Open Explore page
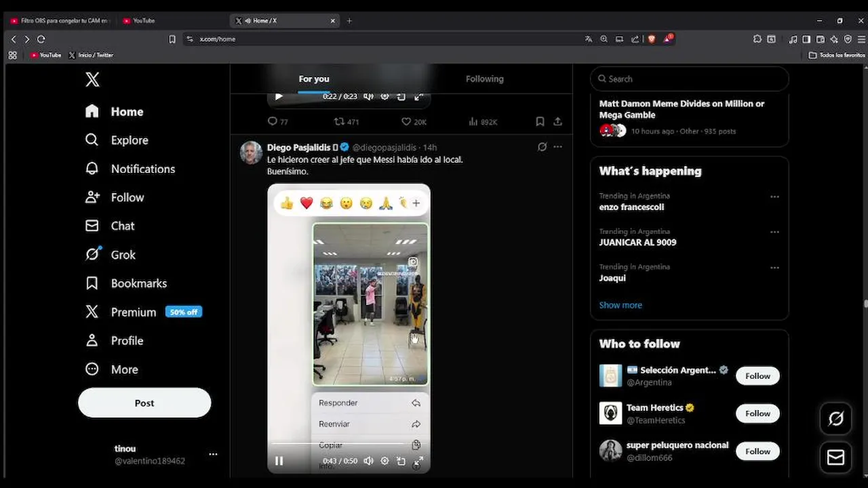The width and height of the screenshot is (868, 488). [x=116, y=140]
